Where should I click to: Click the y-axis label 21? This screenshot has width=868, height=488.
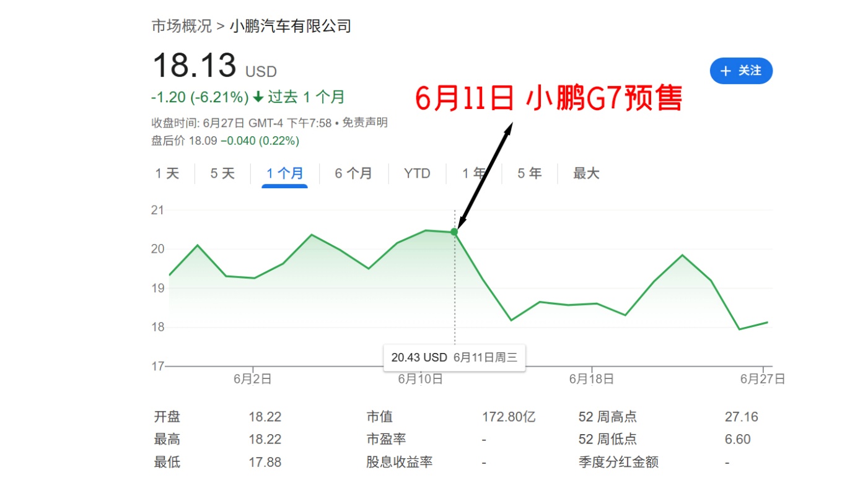pos(157,210)
